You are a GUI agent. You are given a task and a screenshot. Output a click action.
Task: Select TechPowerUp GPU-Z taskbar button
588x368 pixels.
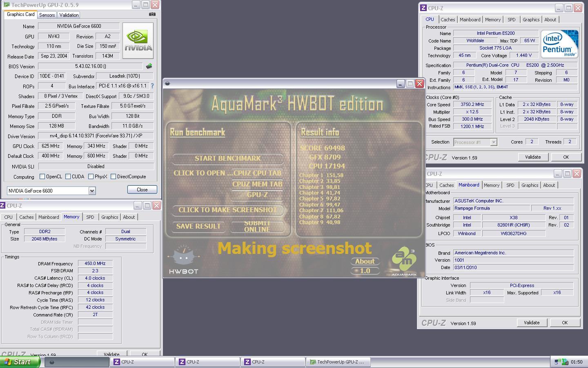pos(338,362)
